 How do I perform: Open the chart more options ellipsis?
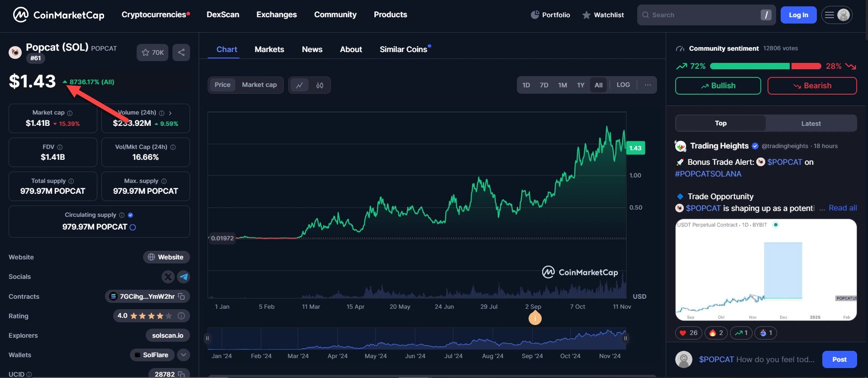click(648, 85)
